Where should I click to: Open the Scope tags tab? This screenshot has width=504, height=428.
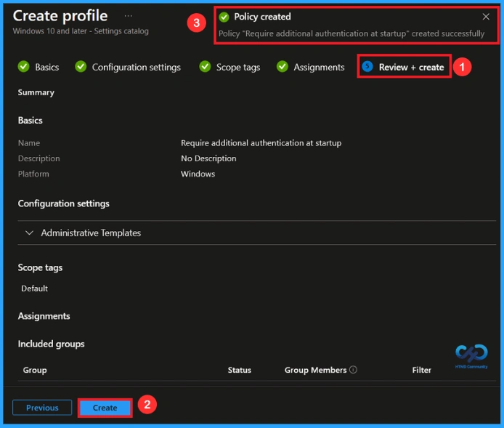pyautogui.click(x=238, y=67)
